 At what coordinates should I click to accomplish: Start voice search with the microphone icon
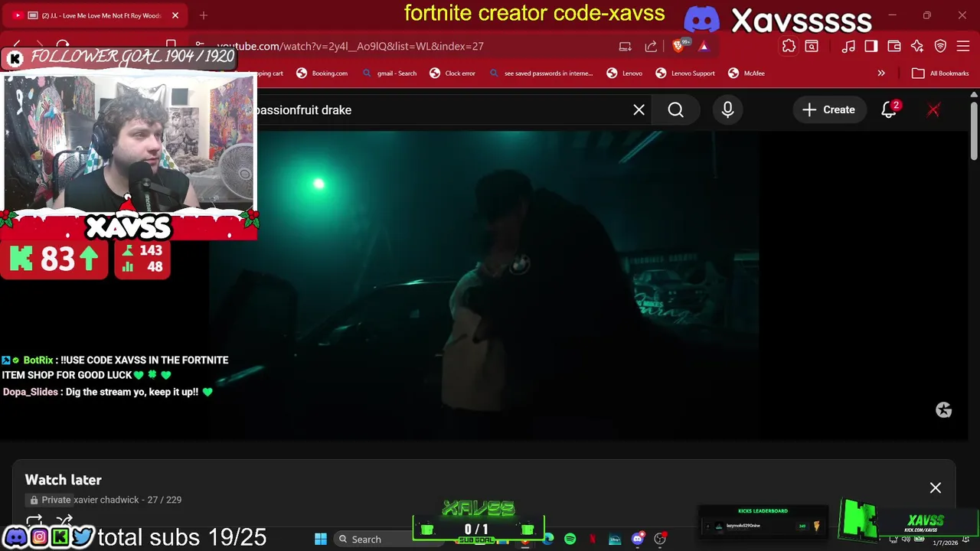click(x=727, y=109)
